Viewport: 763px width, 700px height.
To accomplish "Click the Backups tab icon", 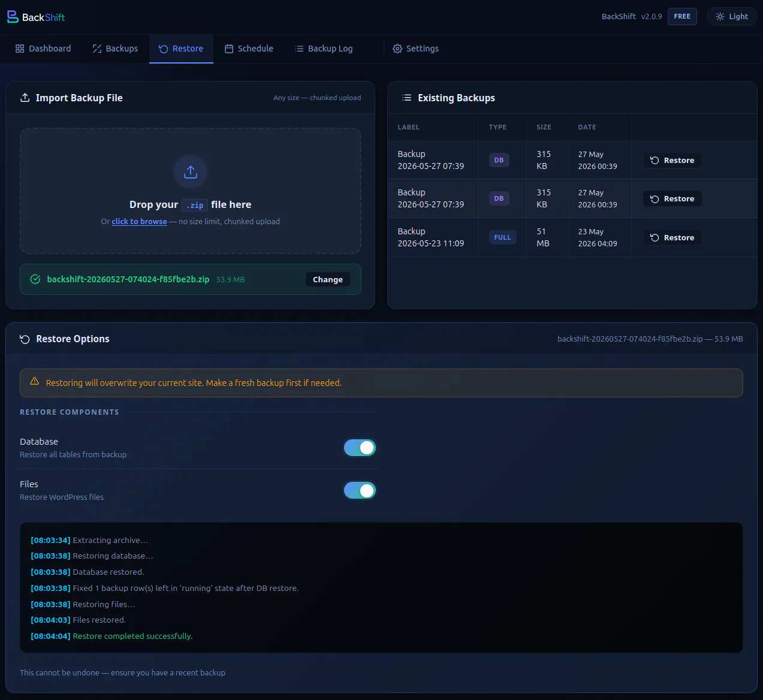I will 97,49.
